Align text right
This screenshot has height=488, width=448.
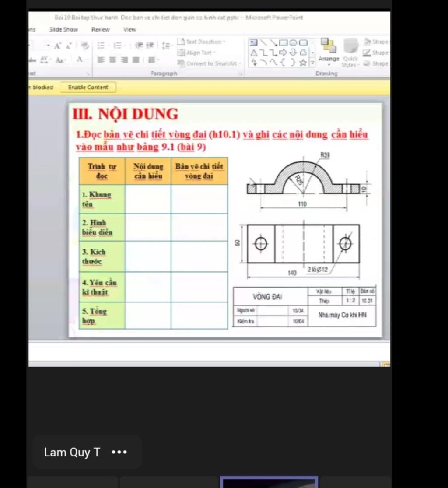pos(124,60)
